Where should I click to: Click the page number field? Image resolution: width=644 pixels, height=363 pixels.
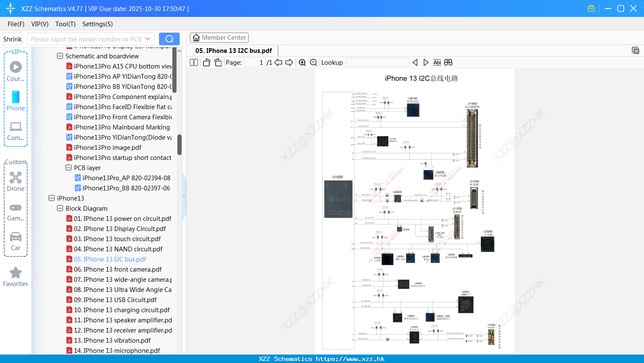click(x=255, y=62)
